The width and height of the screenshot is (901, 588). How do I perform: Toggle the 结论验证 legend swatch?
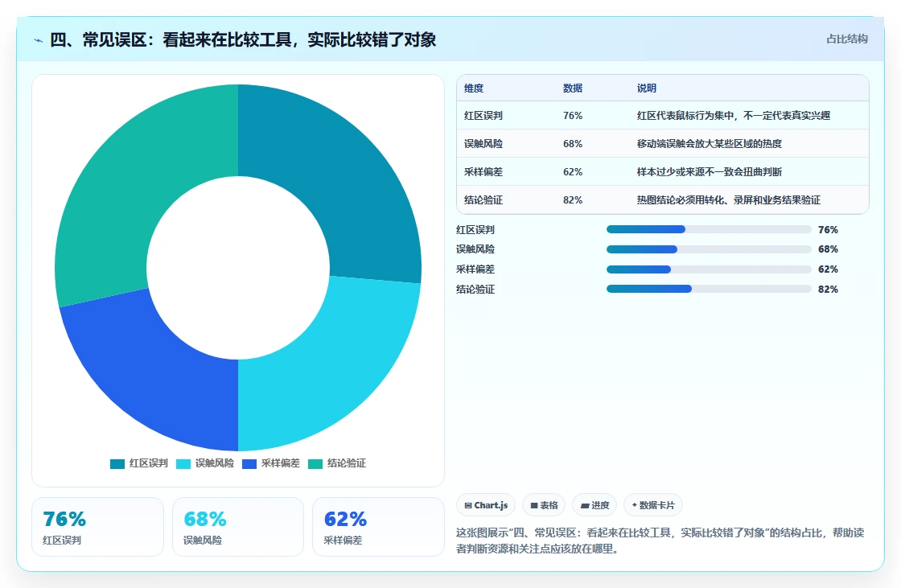[315, 464]
